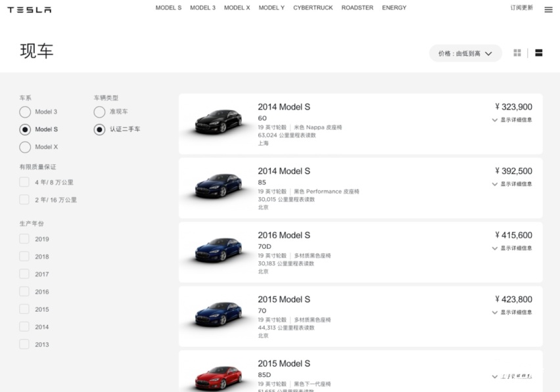Expand 显示详细信息 for the ¥392,500 car
This screenshot has height=392, width=560.
512,184
